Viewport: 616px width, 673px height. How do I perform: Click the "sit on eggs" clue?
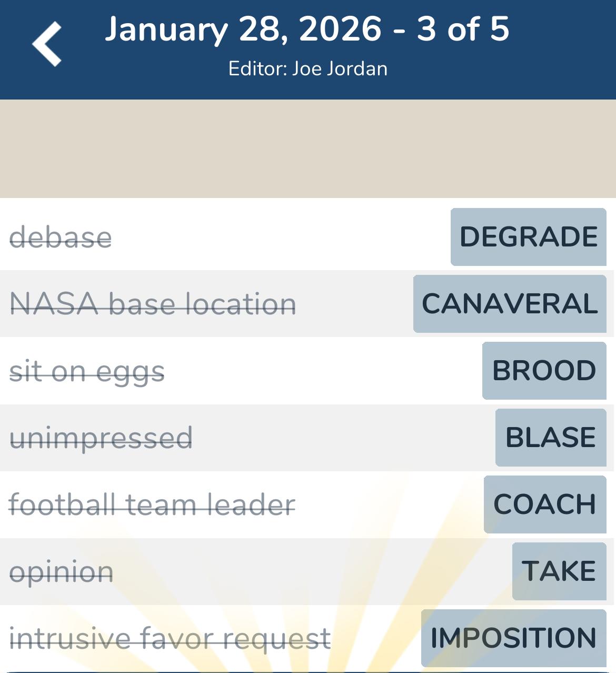87,371
